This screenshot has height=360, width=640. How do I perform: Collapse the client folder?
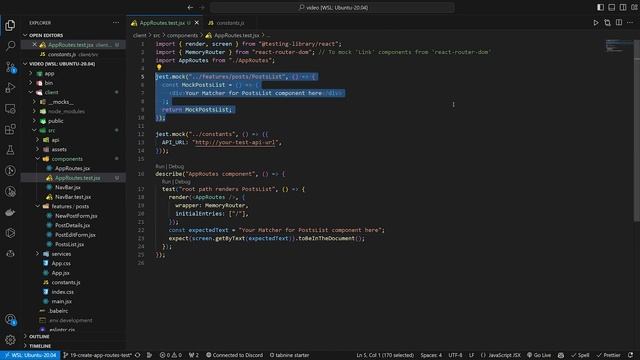point(51,93)
